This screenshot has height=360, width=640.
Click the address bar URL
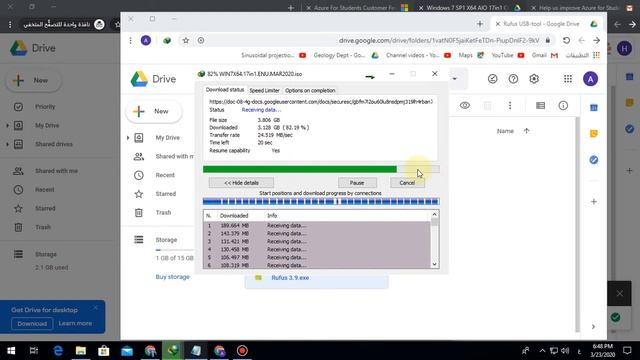[439, 40]
